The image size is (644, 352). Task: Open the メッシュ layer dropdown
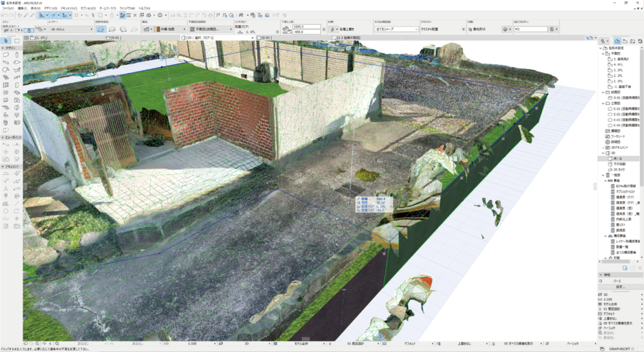pyautogui.click(x=73, y=29)
